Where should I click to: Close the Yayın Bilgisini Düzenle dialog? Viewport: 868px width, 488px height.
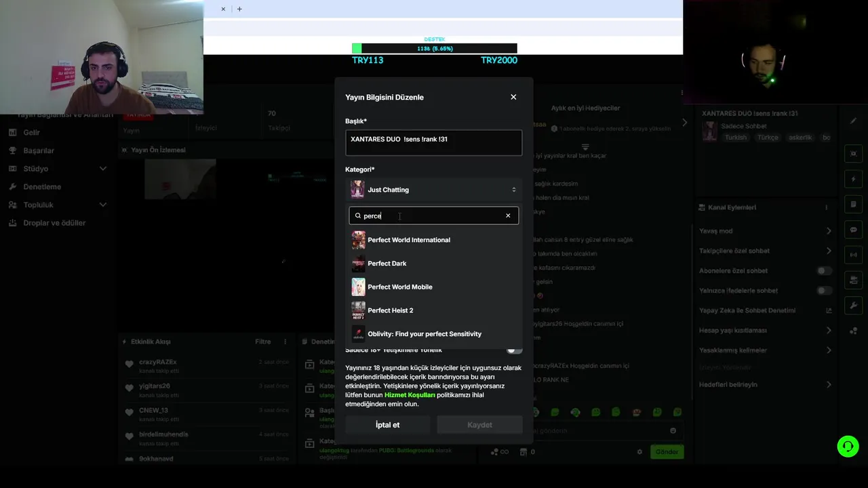point(513,97)
